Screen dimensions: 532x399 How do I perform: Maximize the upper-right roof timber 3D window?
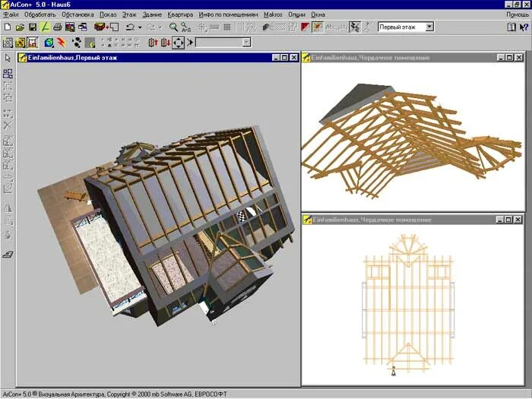[x=510, y=58]
